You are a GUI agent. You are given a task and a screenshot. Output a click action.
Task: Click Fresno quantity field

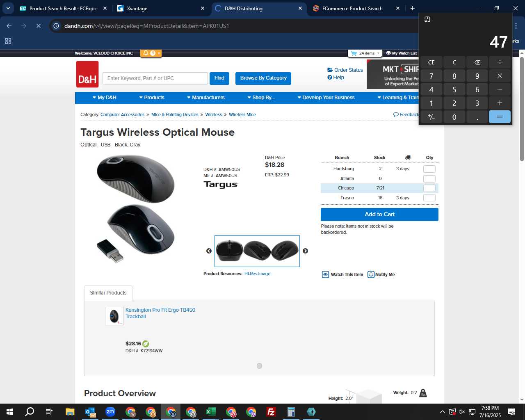coord(429,198)
